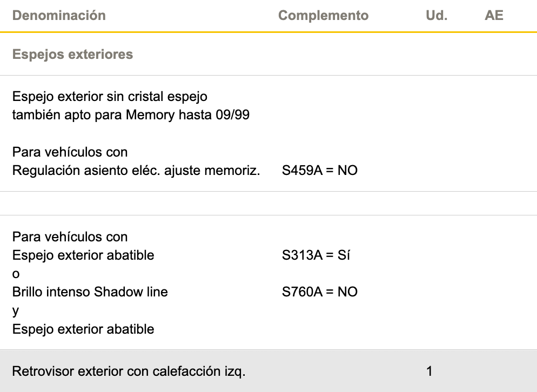Click the Ud. column header
The image size is (537, 392).
tap(437, 15)
